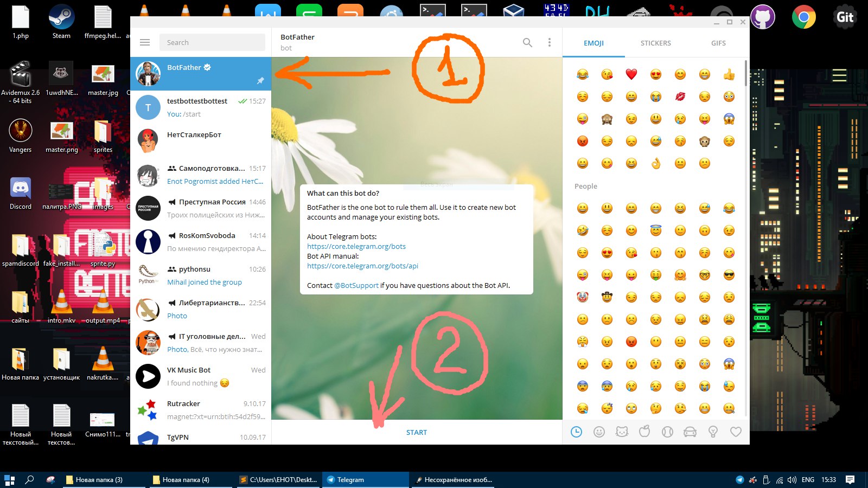
Task: Open the Chrome desktop shortcut
Action: click(804, 16)
